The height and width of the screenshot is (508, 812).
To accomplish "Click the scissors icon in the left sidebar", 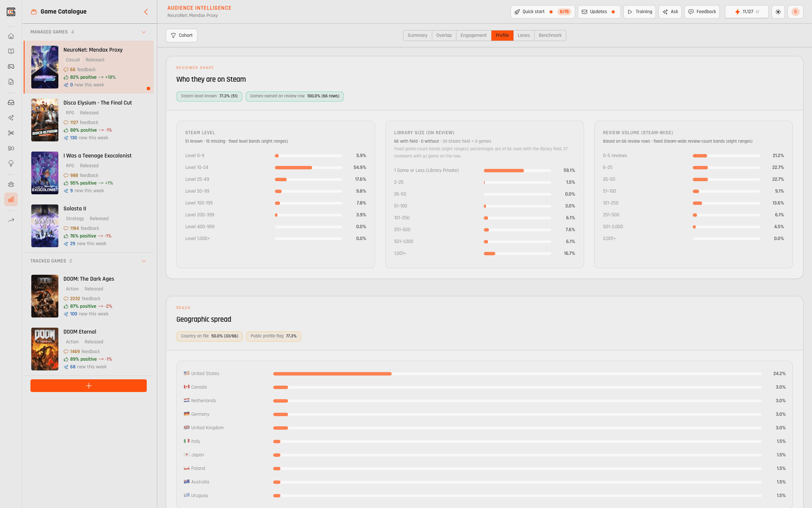I will point(11,133).
